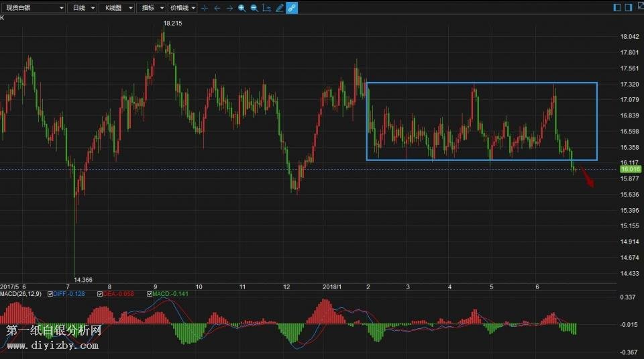
Task: Uncheck the DIFF line checkbox
Action: [50, 294]
